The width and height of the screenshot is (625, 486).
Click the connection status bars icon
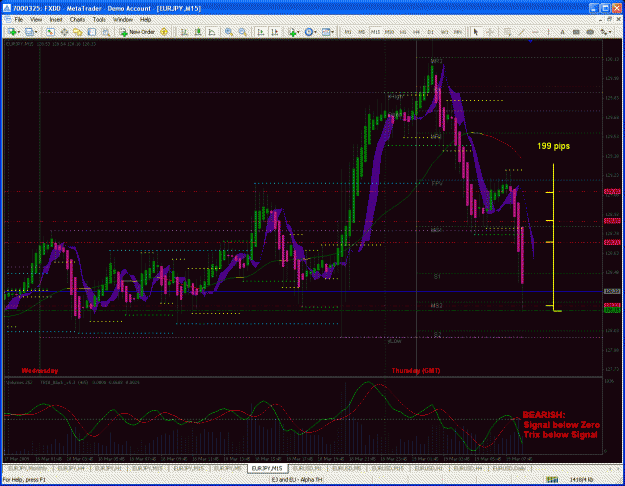(x=552, y=480)
